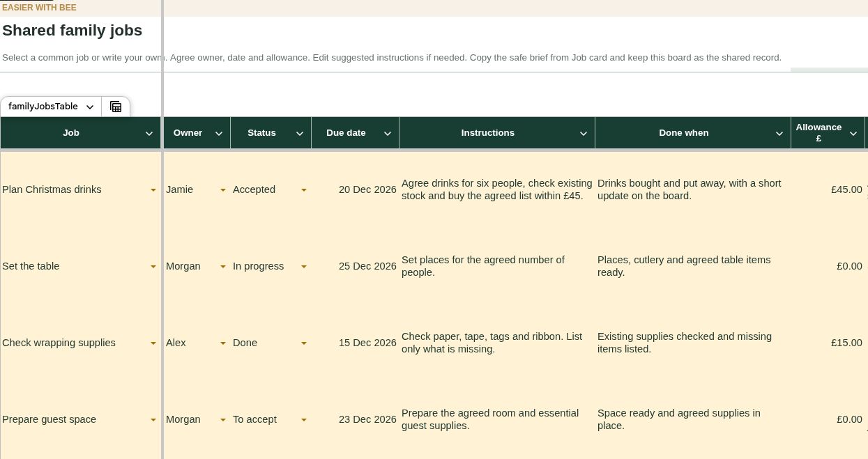Change owner dropdown next to Jamie
The width and height of the screenshot is (868, 459).
223,190
